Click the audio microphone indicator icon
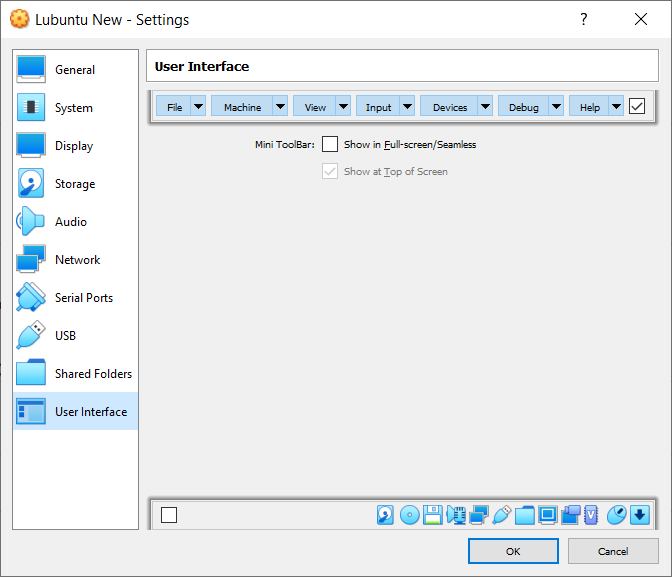The width and height of the screenshot is (672, 577). (x=456, y=515)
